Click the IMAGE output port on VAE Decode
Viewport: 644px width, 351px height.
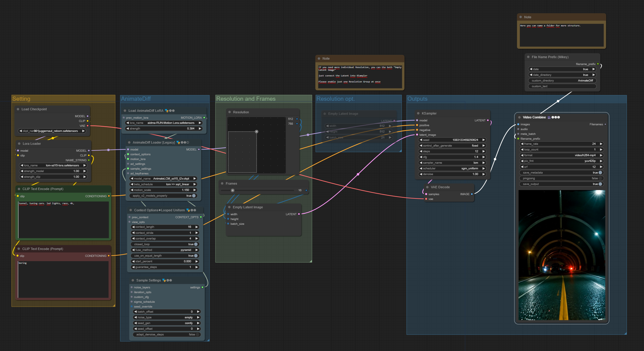(472, 194)
